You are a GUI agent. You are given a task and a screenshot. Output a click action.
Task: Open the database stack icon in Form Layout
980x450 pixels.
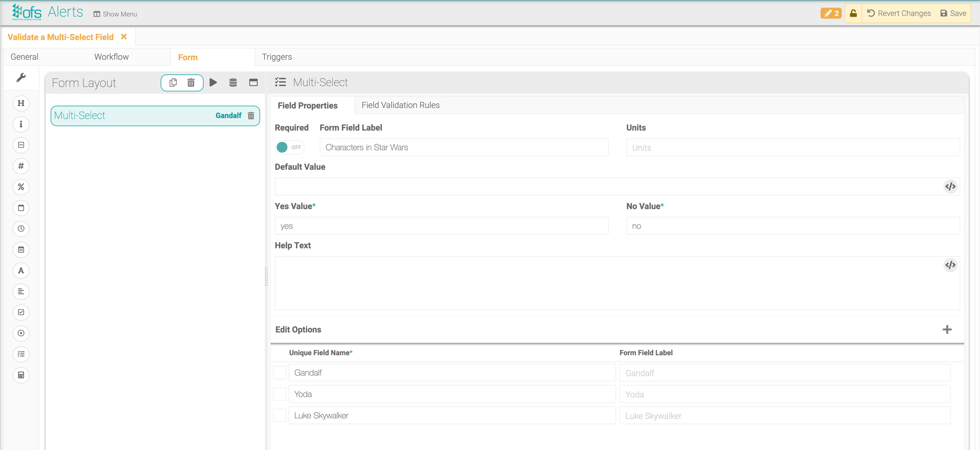click(233, 83)
